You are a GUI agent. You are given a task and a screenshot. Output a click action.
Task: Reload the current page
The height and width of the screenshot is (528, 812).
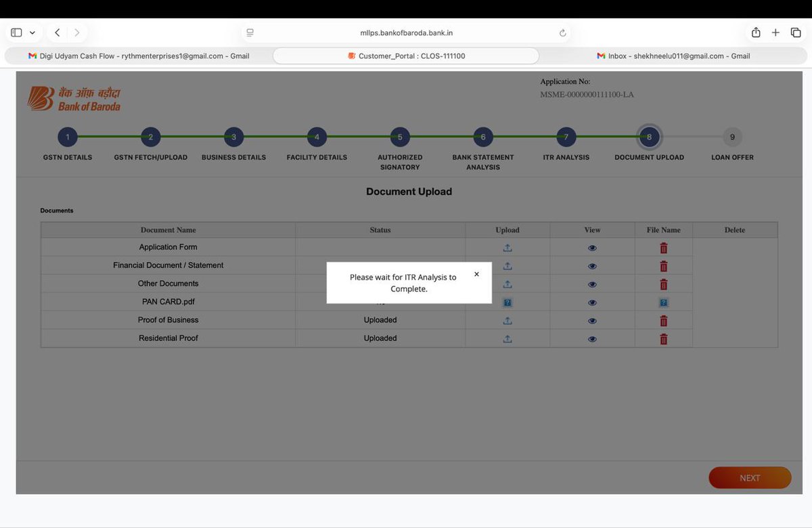[x=562, y=32]
